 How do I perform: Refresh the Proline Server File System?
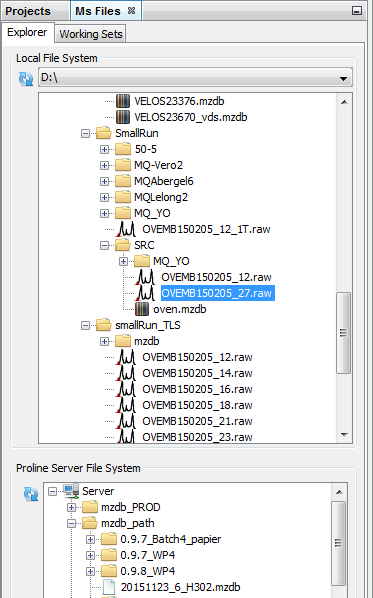click(x=31, y=494)
